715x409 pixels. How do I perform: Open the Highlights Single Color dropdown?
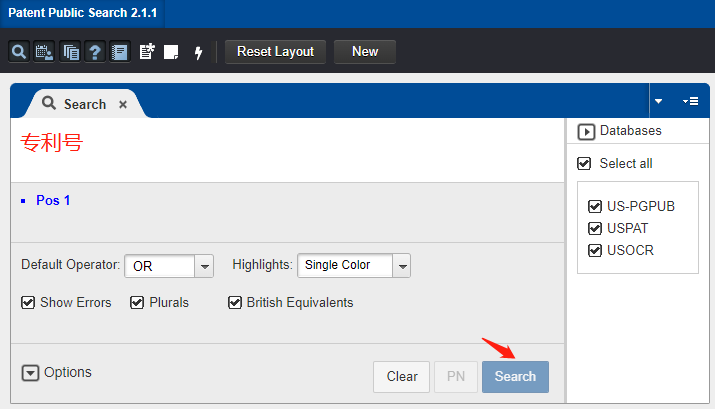coord(402,266)
